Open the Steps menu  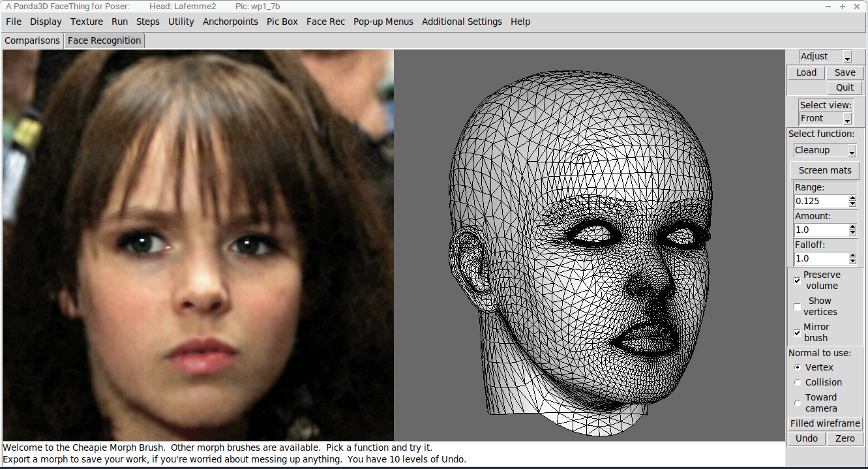pyautogui.click(x=148, y=22)
